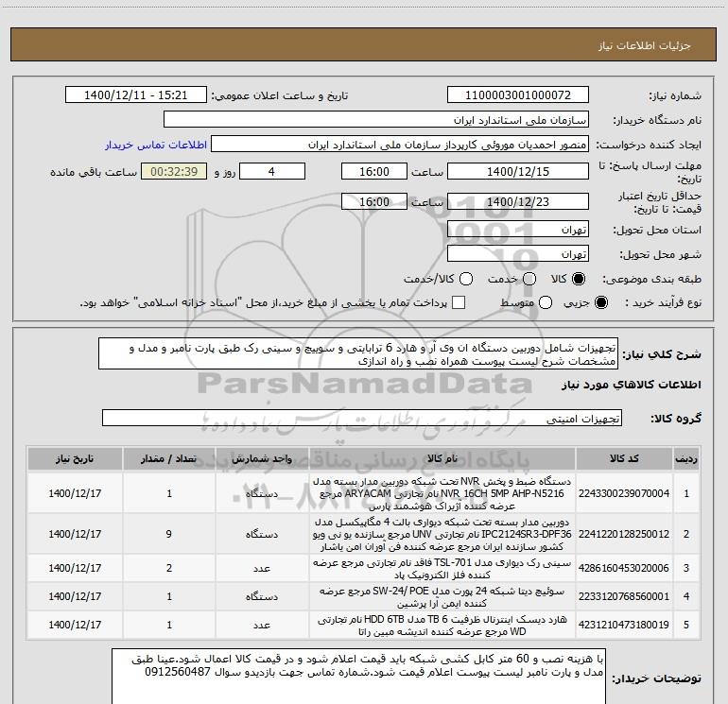728x704 pixels.
Task: Click unit عدد in the hard disk row
Action: point(262,625)
